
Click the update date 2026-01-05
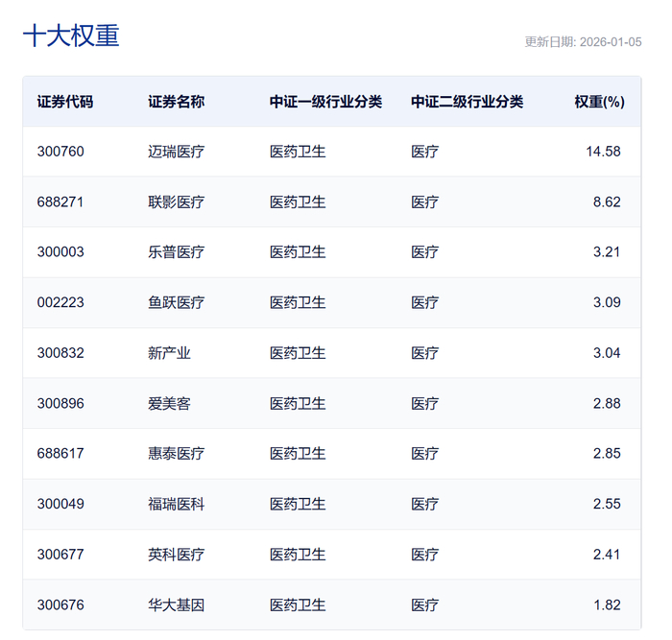click(611, 42)
